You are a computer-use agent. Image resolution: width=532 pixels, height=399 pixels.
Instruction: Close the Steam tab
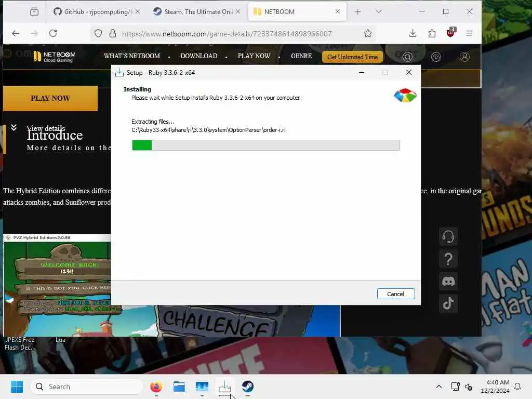click(x=238, y=11)
